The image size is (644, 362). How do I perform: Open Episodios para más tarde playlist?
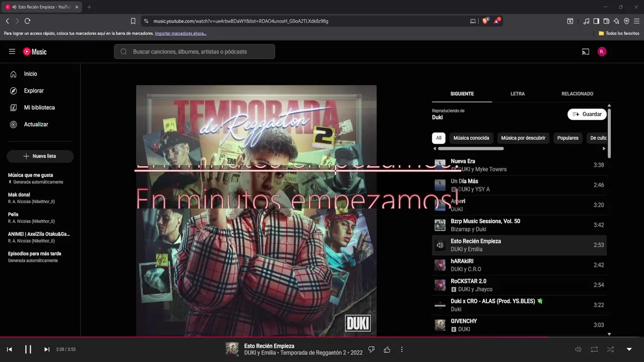tap(40, 256)
